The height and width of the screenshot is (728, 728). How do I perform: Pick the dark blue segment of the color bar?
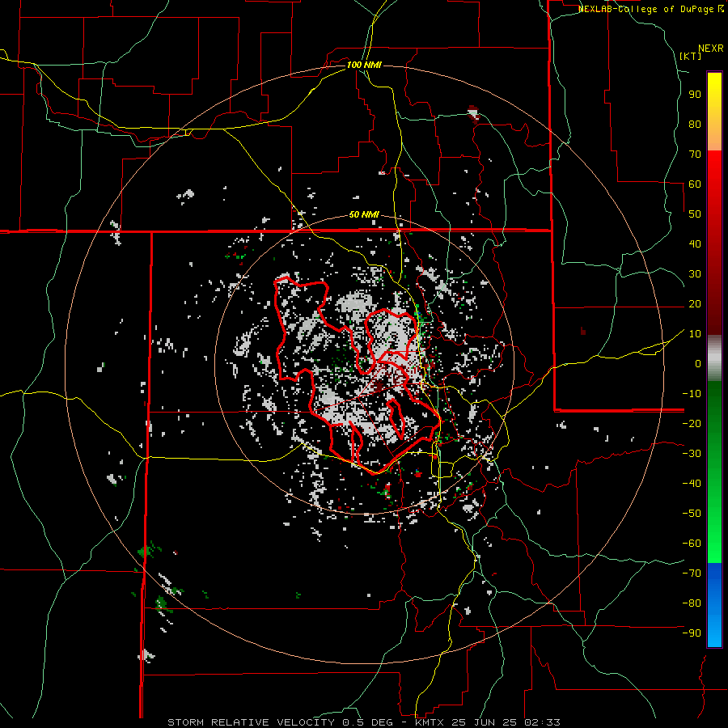[714, 576]
